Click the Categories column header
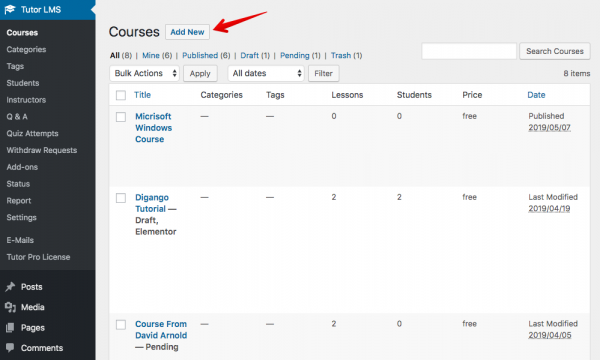Screen dimensions: 600x360 [x=222, y=95]
